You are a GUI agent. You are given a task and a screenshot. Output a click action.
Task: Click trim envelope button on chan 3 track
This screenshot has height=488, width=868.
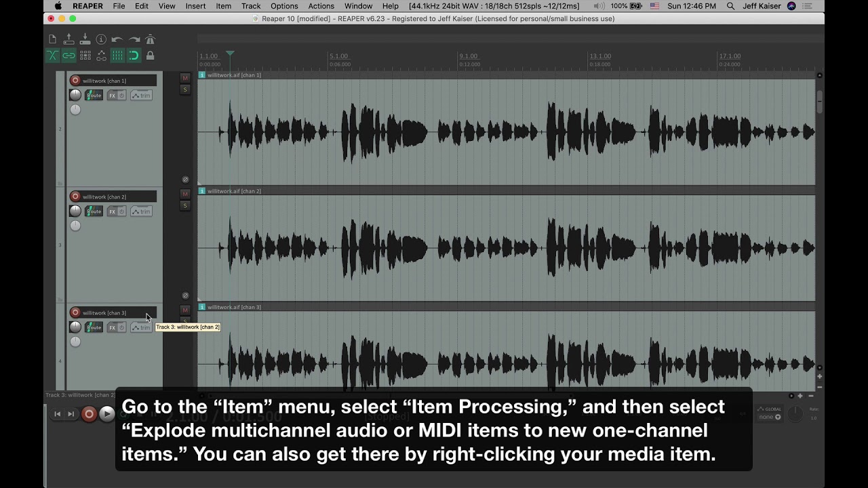point(141,327)
